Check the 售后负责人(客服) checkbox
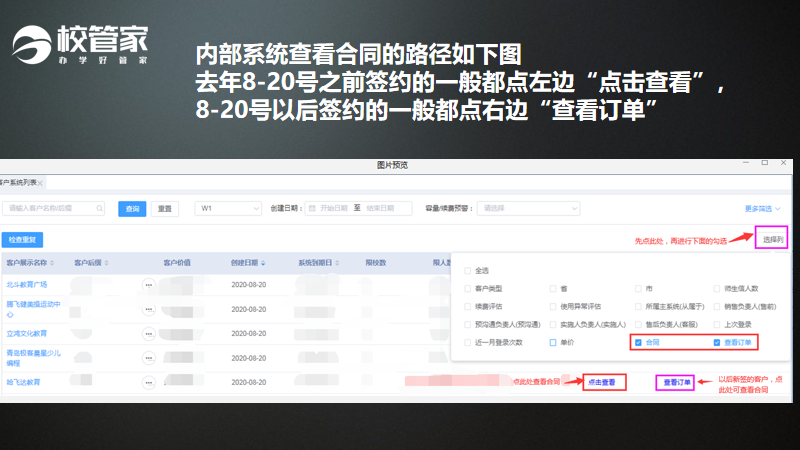Image resolution: width=800 pixels, height=450 pixels. pos(638,324)
